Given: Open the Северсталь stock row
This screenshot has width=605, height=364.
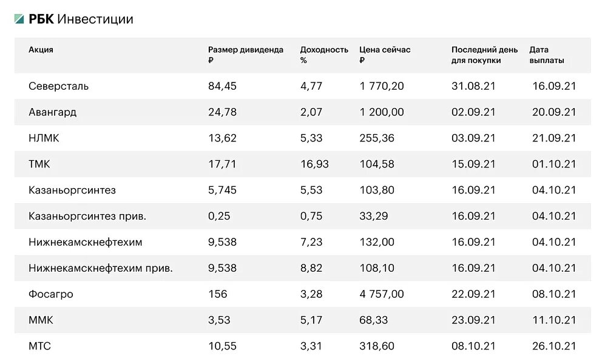Looking at the screenshot, I should [302, 86].
